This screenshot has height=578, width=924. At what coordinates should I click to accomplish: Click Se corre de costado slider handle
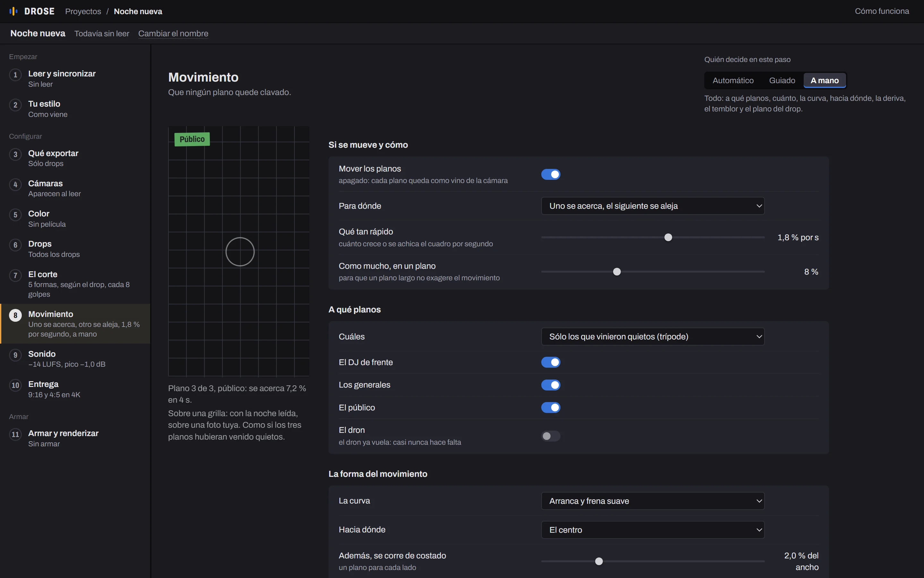point(599,561)
